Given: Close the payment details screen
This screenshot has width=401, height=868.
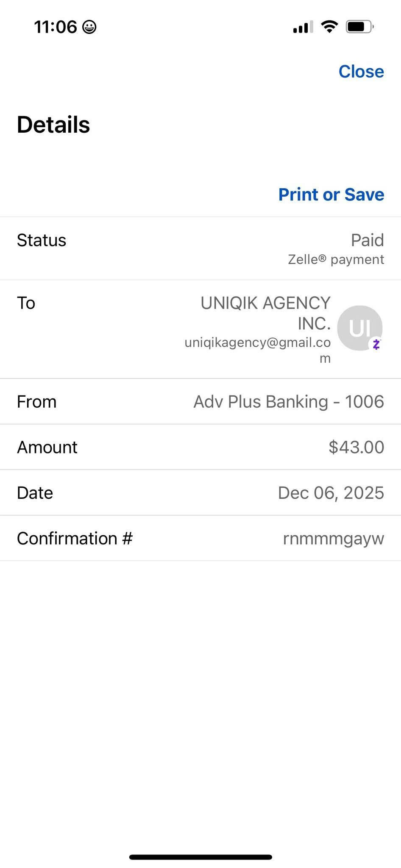Looking at the screenshot, I should point(361,72).
